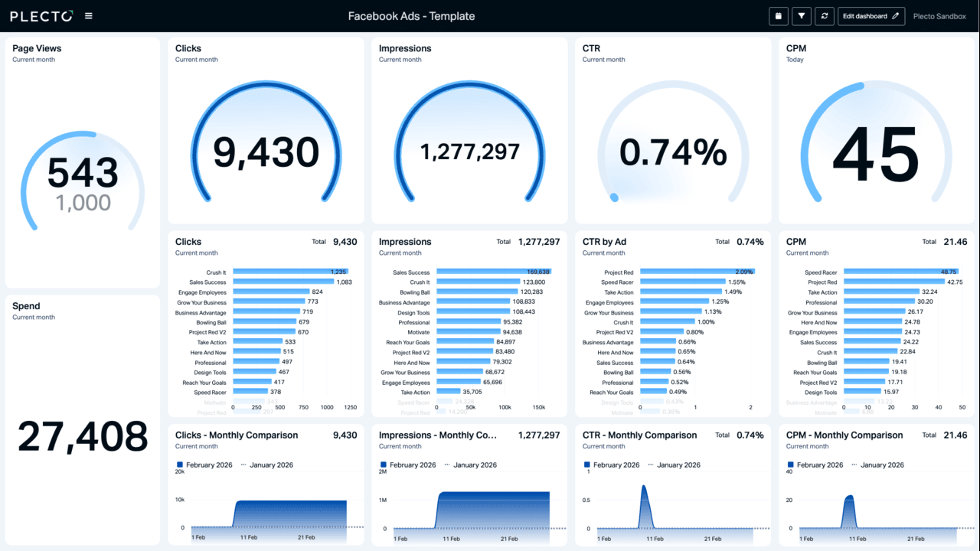Refresh the dashboard data
Image resolution: width=980 pixels, height=551 pixels.
click(x=825, y=16)
